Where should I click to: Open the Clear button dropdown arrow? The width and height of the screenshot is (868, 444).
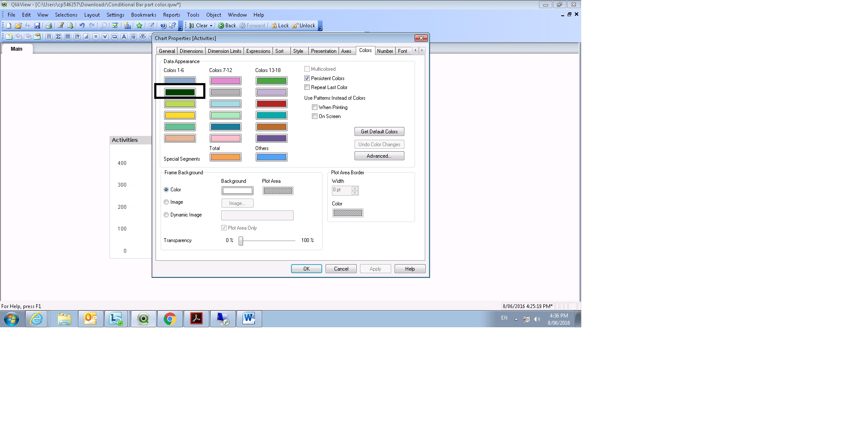pos(211,26)
